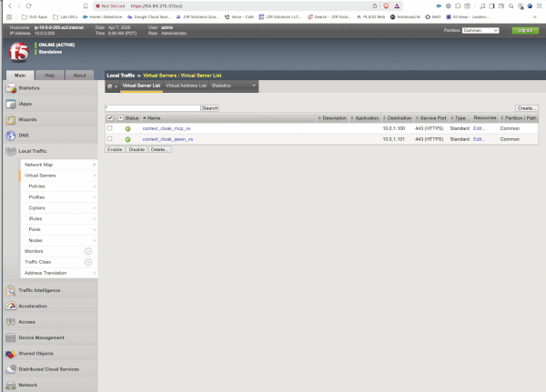Click the Disable button

coord(136,149)
